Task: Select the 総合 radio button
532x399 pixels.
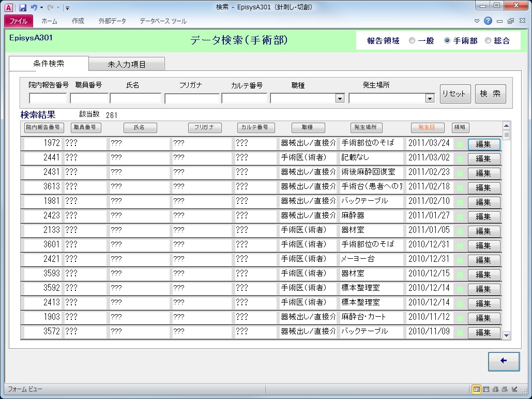Action: click(x=488, y=41)
